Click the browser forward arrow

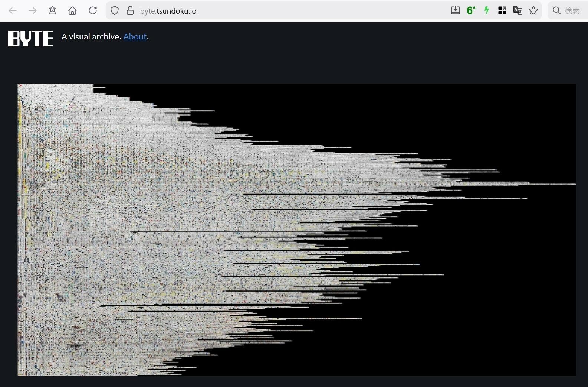pos(33,11)
